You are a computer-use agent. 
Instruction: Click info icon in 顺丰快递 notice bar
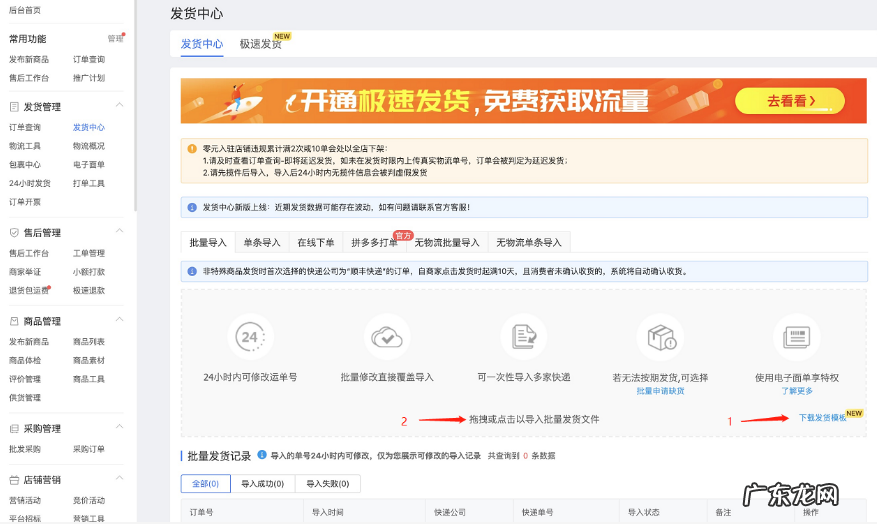coord(192,271)
